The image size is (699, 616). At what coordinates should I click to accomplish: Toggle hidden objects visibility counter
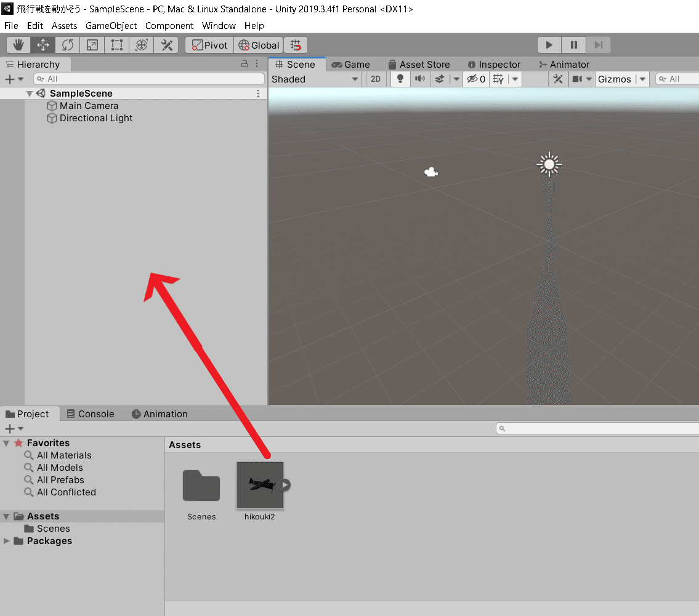coord(476,79)
